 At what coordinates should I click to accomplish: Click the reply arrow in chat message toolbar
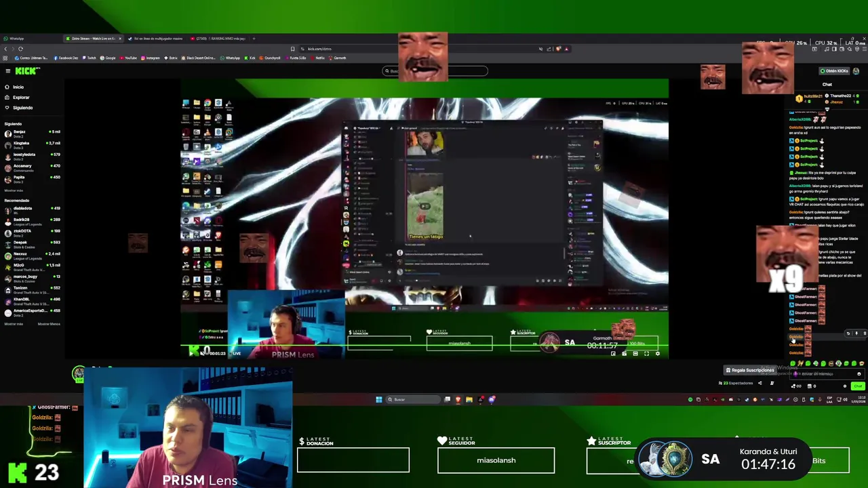click(x=848, y=333)
